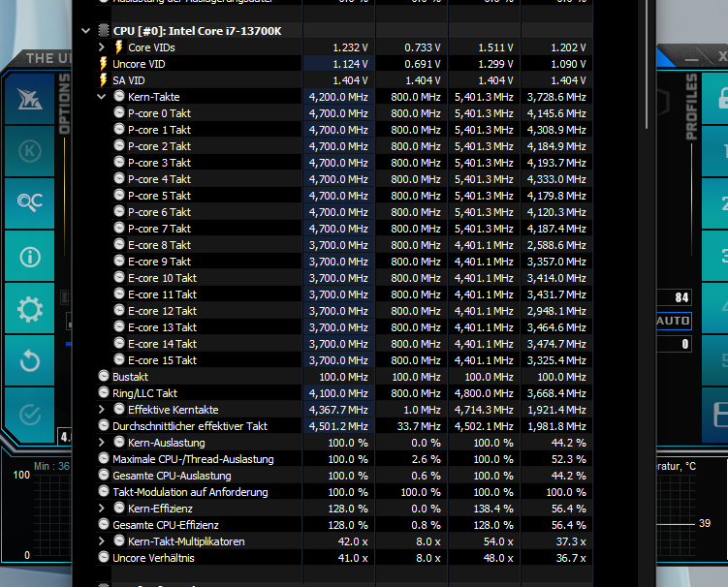Click the E-core 8 Takt average 2,588.6 MHz
The image size is (728, 587).
click(556, 245)
